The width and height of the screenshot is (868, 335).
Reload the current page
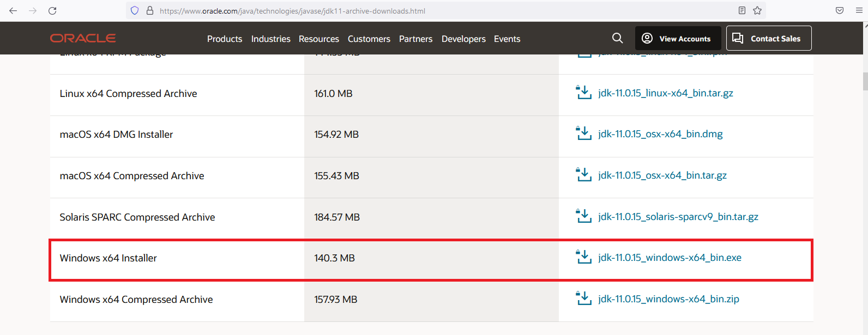(x=52, y=11)
